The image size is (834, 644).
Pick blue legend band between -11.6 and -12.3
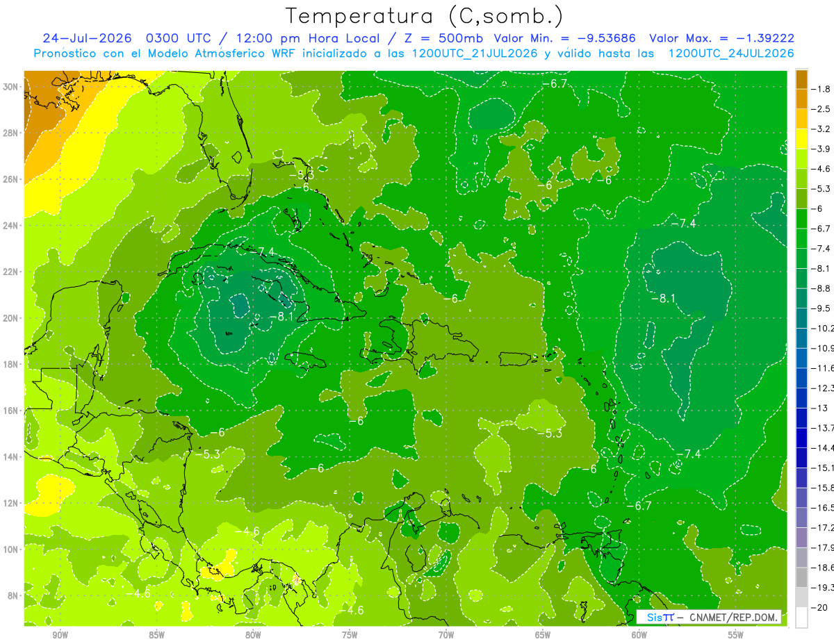[801, 378]
